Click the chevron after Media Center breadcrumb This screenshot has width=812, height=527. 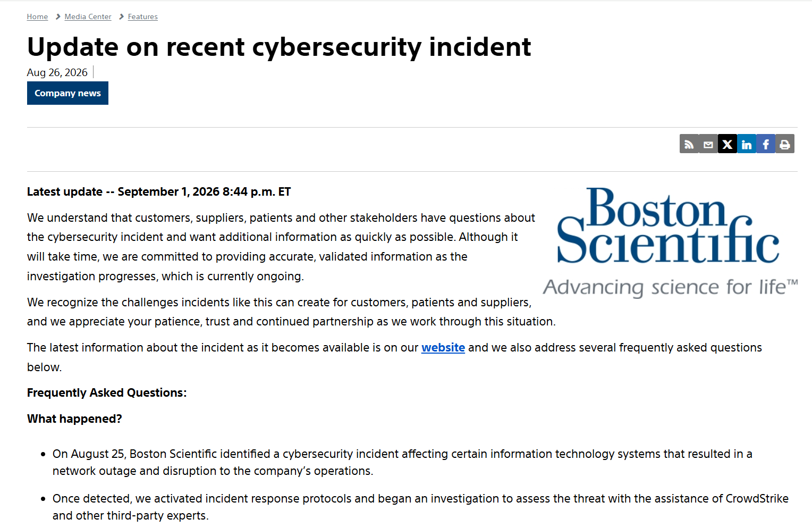tap(122, 17)
